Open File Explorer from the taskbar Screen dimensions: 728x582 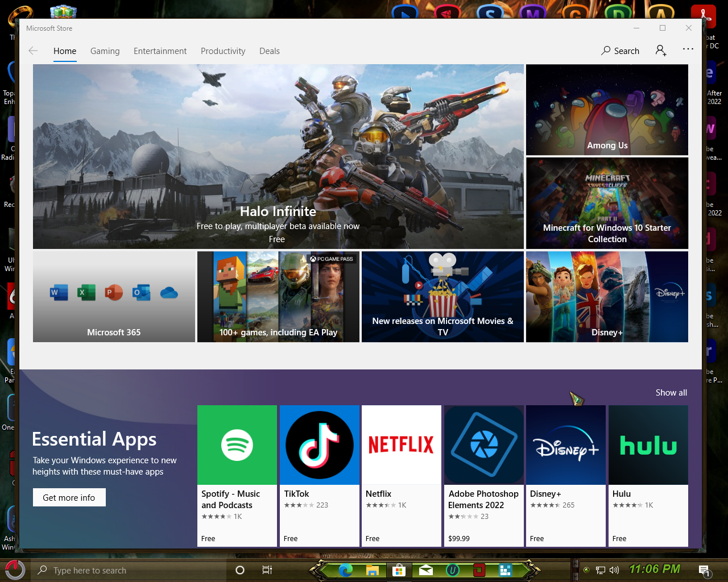pyautogui.click(x=373, y=570)
